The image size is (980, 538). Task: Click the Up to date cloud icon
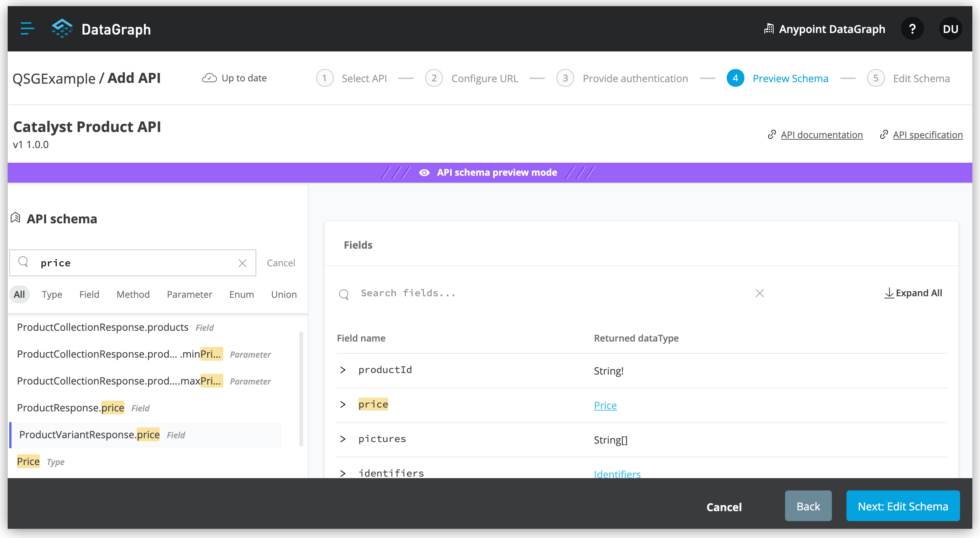coord(209,78)
